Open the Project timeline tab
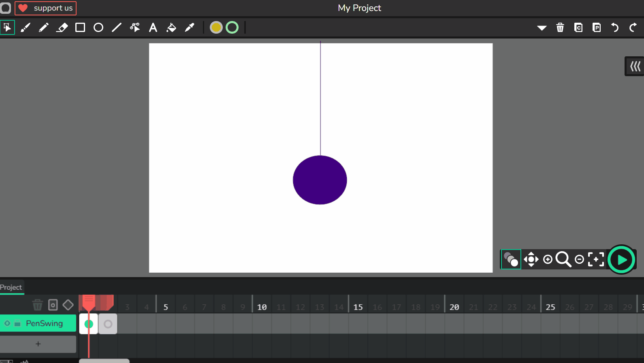 11,287
